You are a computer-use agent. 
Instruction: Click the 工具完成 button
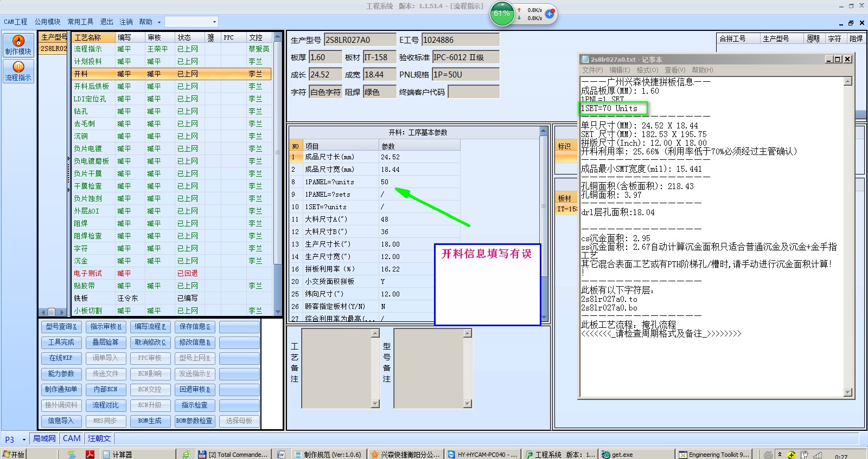61,342
